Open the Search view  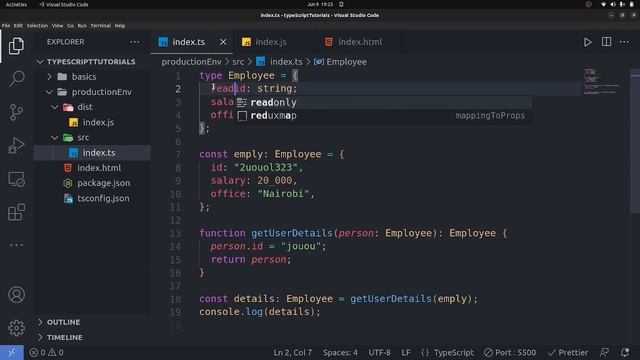coord(16,78)
